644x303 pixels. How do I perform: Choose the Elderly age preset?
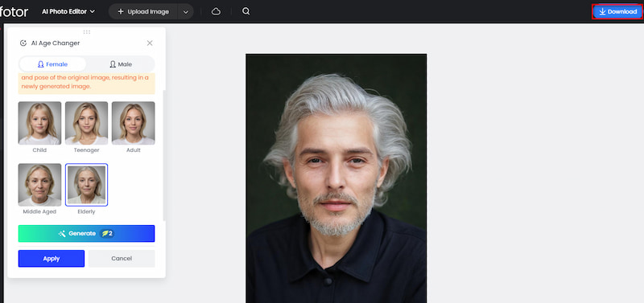coord(86,185)
